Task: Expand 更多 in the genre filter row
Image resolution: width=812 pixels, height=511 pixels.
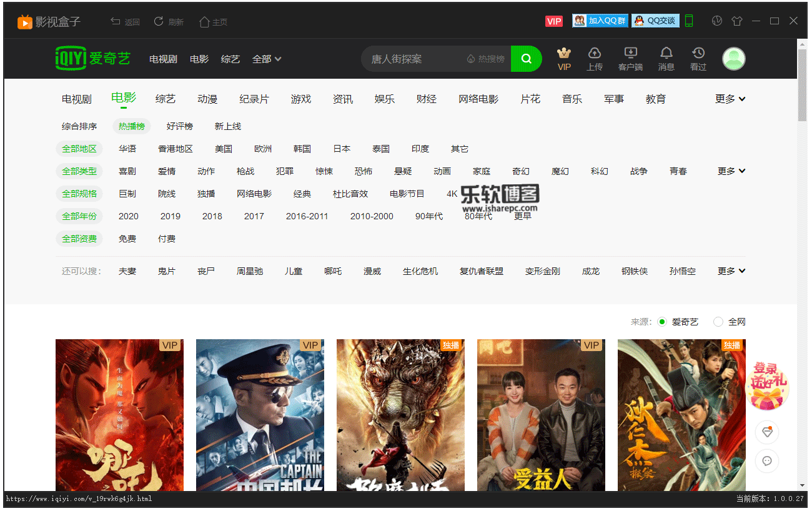Action: [x=731, y=171]
